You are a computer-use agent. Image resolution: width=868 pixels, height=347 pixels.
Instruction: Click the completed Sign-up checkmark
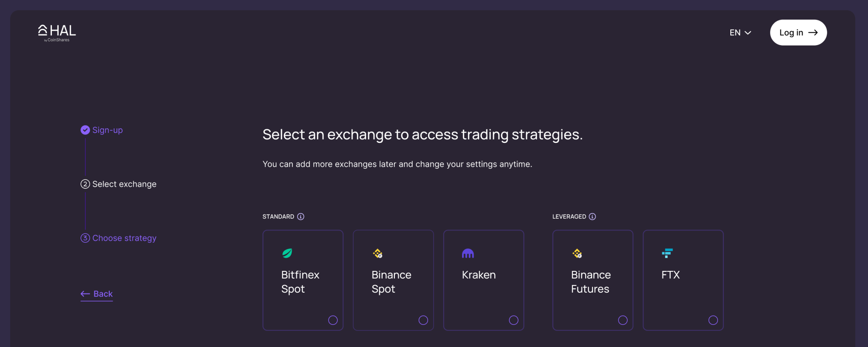85,130
